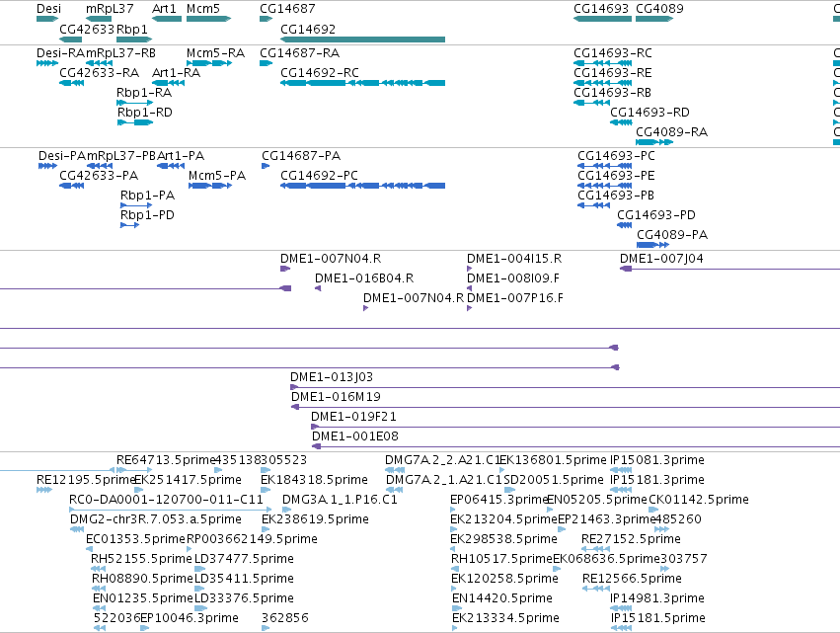Image resolution: width=840 pixels, height=633 pixels.
Task: Select the CG14692-RC transcript glyph
Action: click(x=362, y=83)
